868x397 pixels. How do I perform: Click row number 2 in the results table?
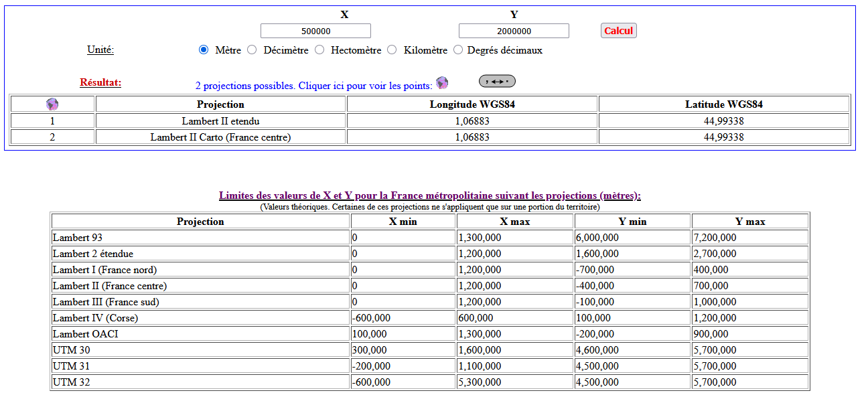52,137
